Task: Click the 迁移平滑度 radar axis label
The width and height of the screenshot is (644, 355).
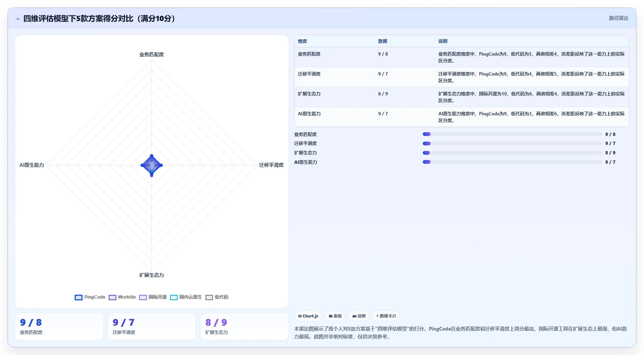Action: point(271,165)
